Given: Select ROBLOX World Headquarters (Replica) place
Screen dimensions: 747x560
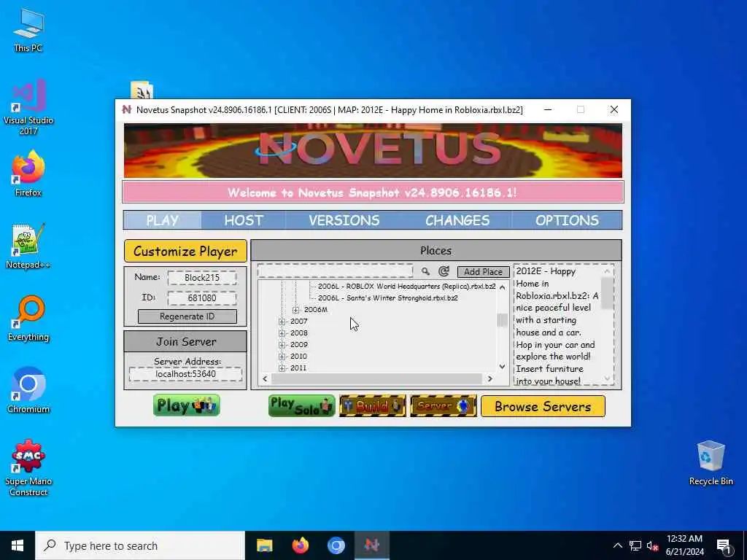Looking at the screenshot, I should coord(407,286).
